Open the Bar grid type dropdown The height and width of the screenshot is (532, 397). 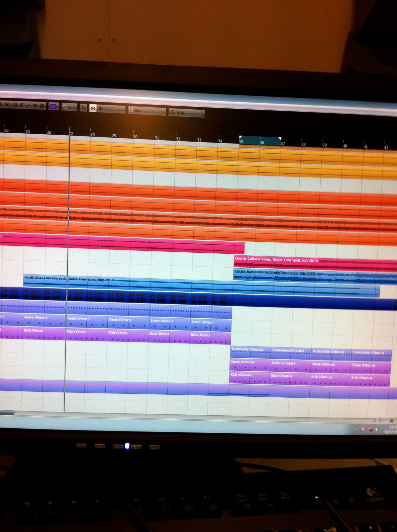pos(147,111)
